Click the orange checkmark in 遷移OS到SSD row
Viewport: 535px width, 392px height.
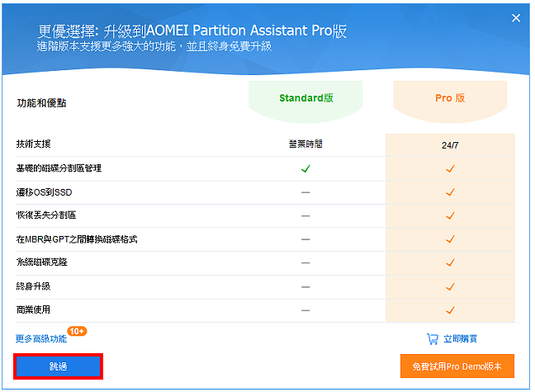[x=450, y=192]
